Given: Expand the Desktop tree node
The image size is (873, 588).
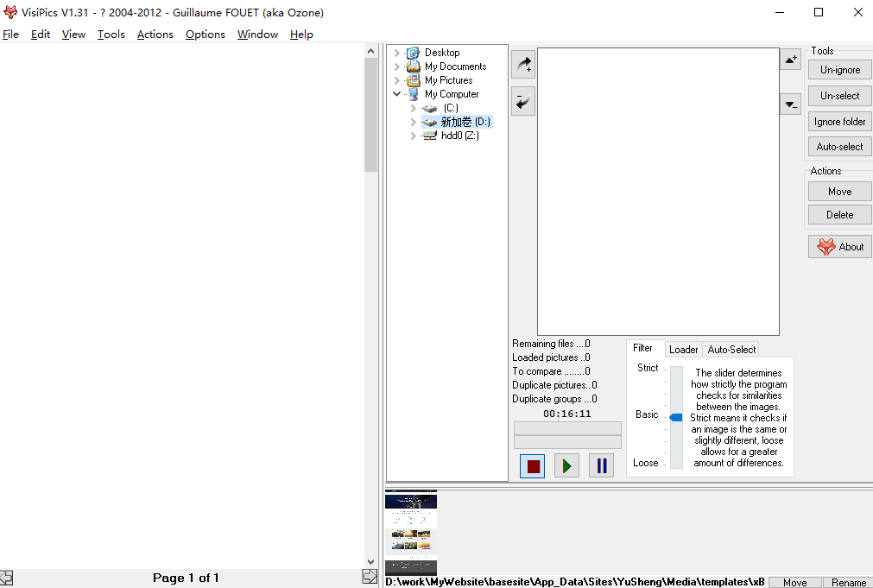Looking at the screenshot, I should [x=397, y=53].
